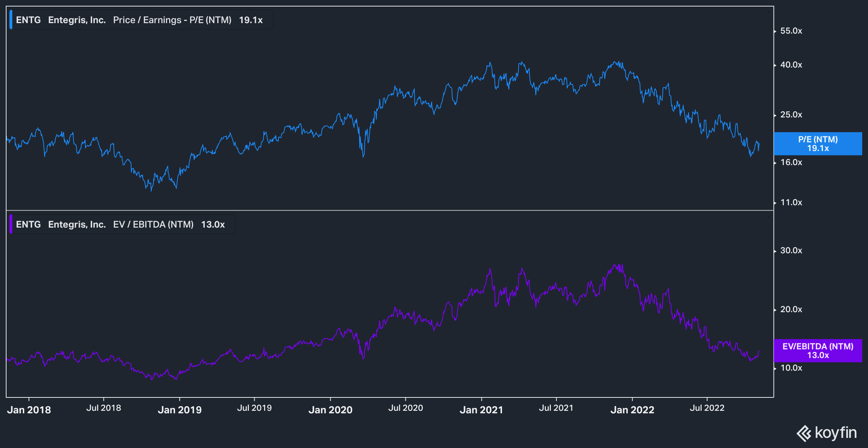Image resolution: width=868 pixels, height=448 pixels.
Task: Click the purple ENTG legend color bar
Action: 12,224
